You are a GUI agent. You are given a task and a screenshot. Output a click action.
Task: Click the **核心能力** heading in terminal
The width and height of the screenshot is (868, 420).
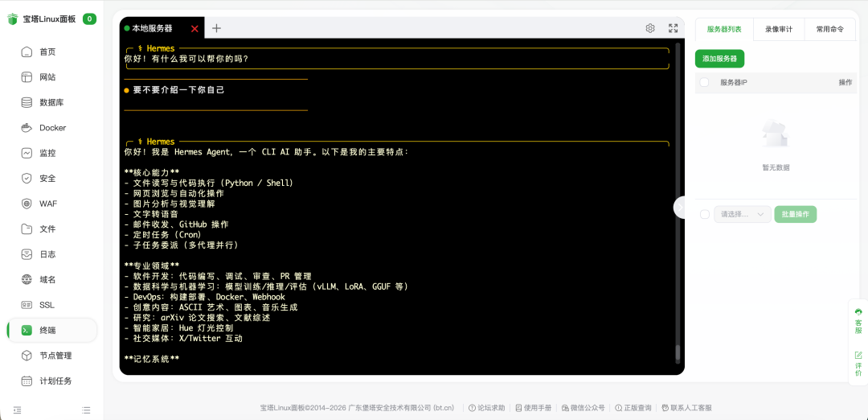click(x=152, y=172)
